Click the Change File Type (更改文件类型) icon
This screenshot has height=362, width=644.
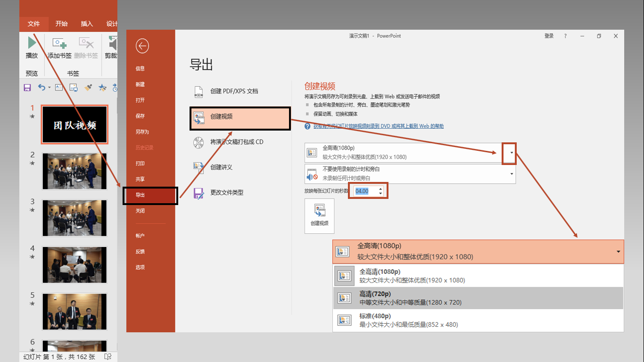tap(198, 192)
